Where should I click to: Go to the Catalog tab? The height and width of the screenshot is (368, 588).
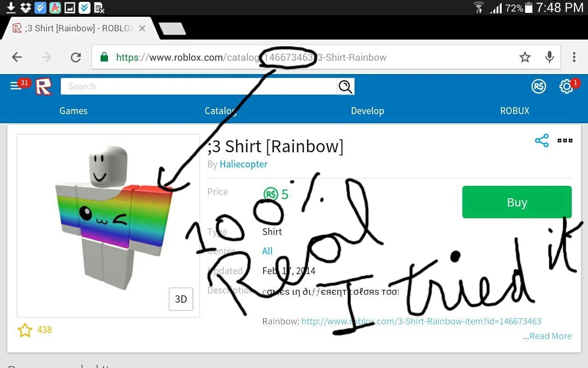pos(220,111)
